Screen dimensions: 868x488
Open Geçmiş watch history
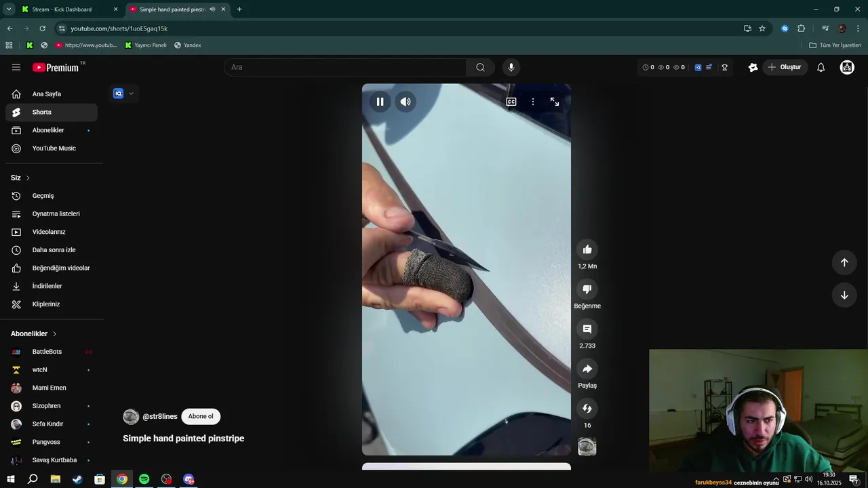click(52, 196)
